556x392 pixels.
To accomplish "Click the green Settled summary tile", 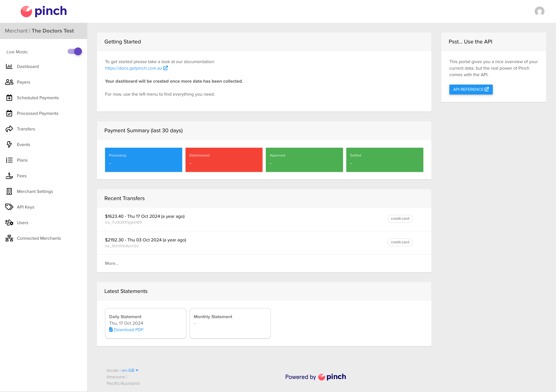I will pyautogui.click(x=384, y=160).
